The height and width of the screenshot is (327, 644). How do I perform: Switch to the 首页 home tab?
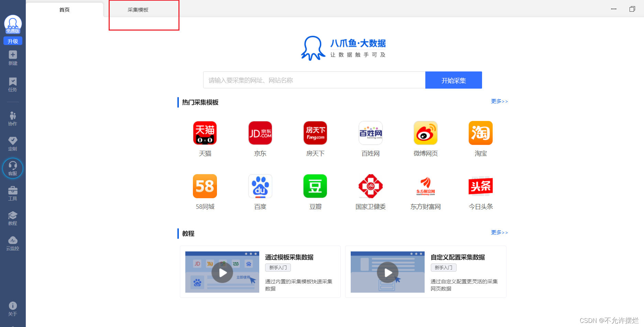click(64, 10)
